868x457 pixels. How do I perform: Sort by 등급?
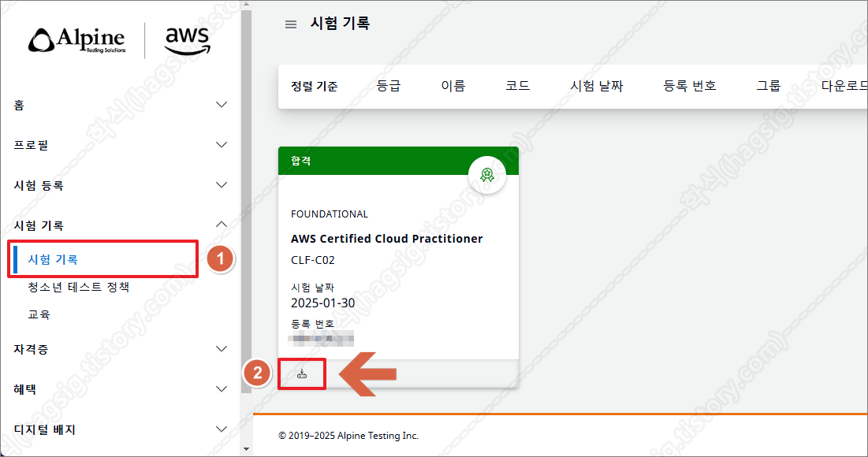[388, 86]
